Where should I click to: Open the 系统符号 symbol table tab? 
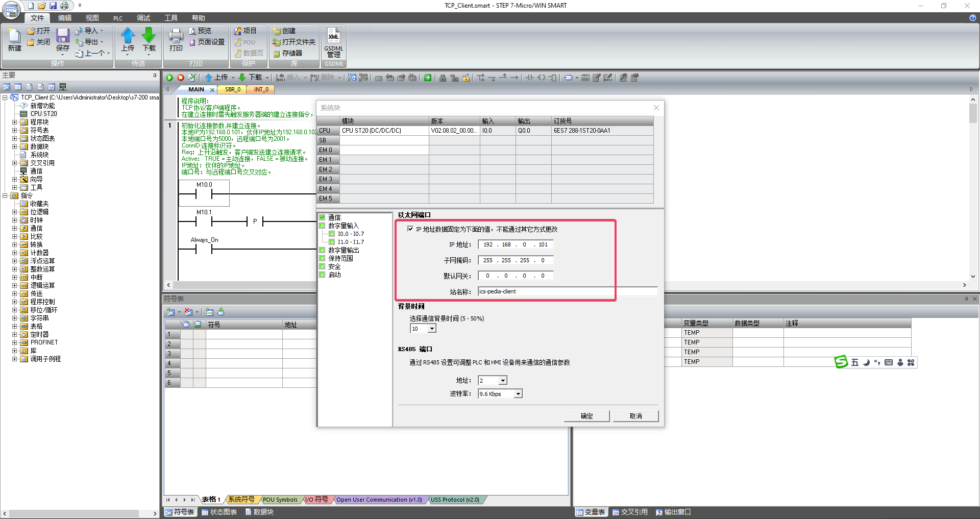tap(241, 500)
